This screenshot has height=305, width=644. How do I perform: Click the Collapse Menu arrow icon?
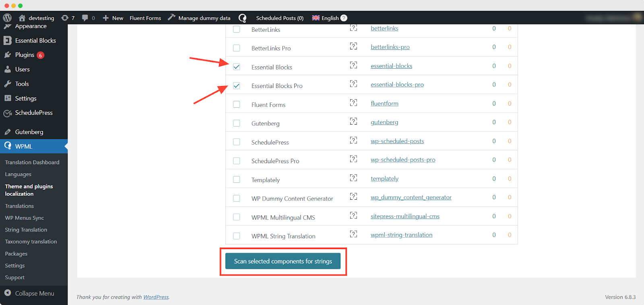tap(8, 293)
